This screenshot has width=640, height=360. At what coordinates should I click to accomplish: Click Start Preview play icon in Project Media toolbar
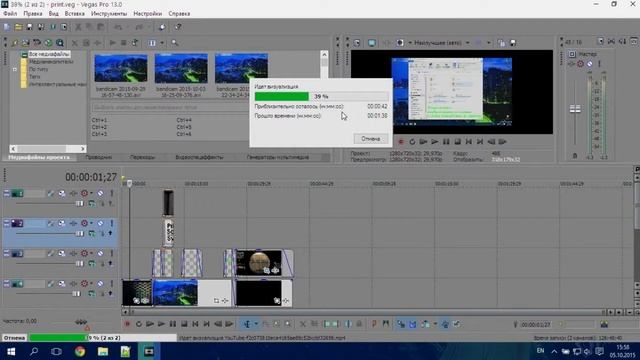[x=112, y=42]
